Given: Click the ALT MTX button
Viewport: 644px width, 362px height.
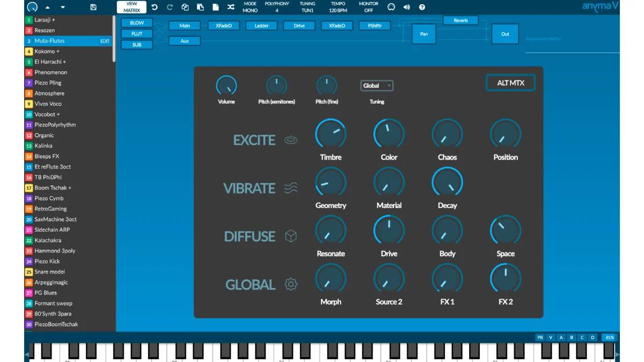Looking at the screenshot, I should 510,83.
